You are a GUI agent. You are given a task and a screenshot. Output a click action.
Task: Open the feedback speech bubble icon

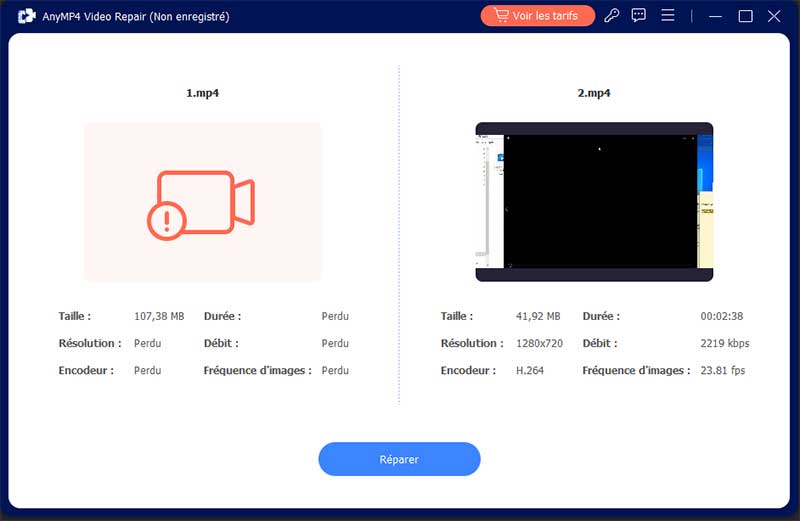(x=640, y=16)
